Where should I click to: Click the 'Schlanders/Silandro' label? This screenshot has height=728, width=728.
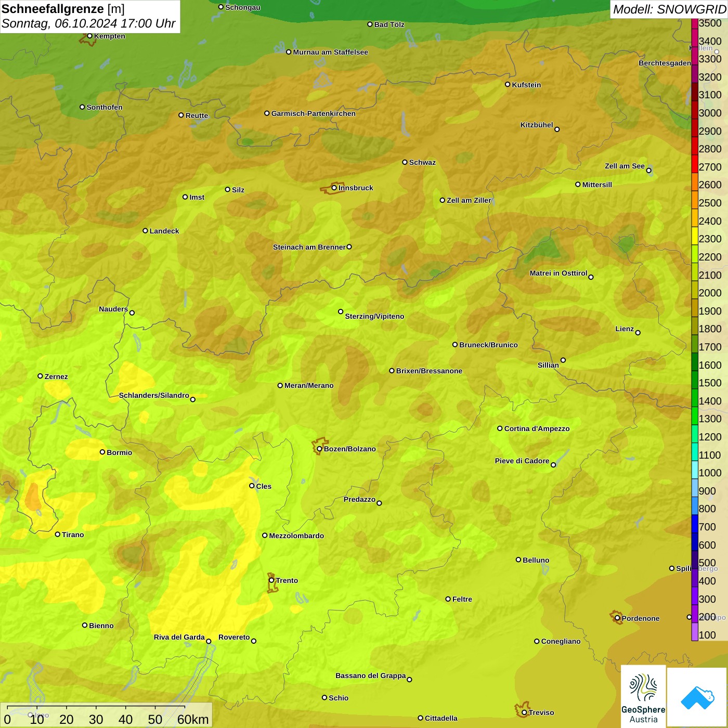pyautogui.click(x=154, y=395)
